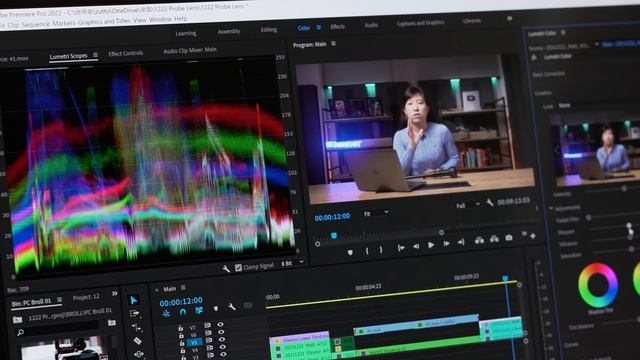The image size is (640, 360).
Task: Select the Selection tool arrow
Action: tap(134, 300)
